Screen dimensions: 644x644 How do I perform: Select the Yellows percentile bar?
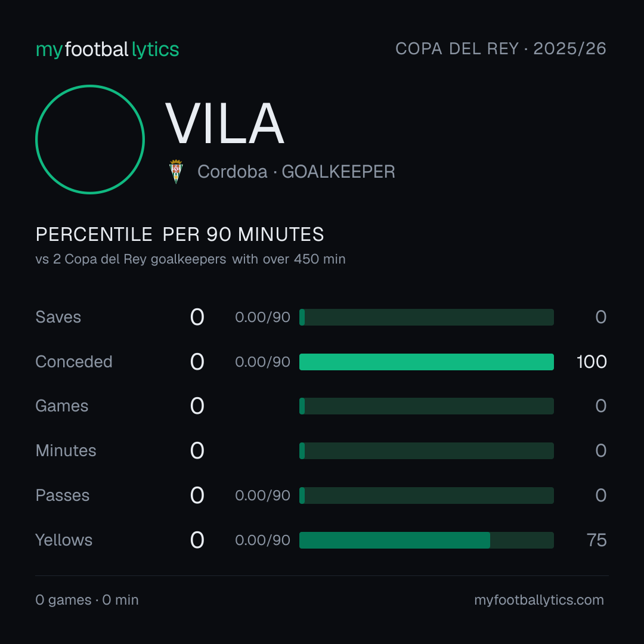click(426, 540)
